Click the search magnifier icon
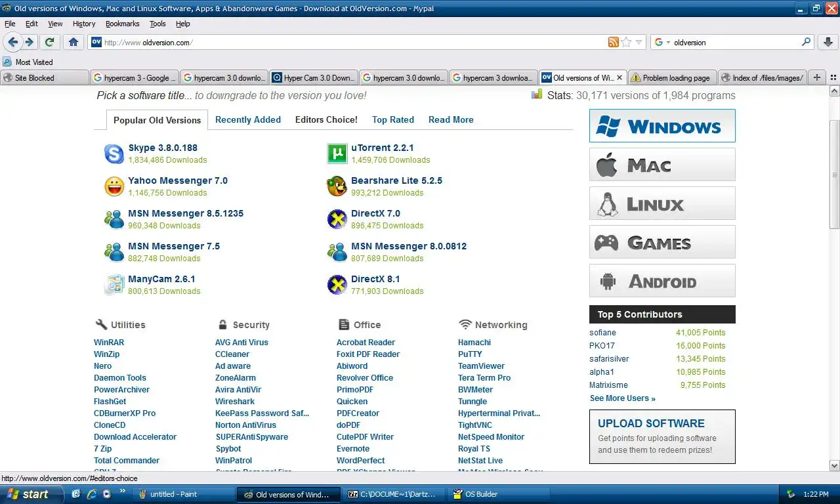Screen dimensions: 840x504 point(807,42)
